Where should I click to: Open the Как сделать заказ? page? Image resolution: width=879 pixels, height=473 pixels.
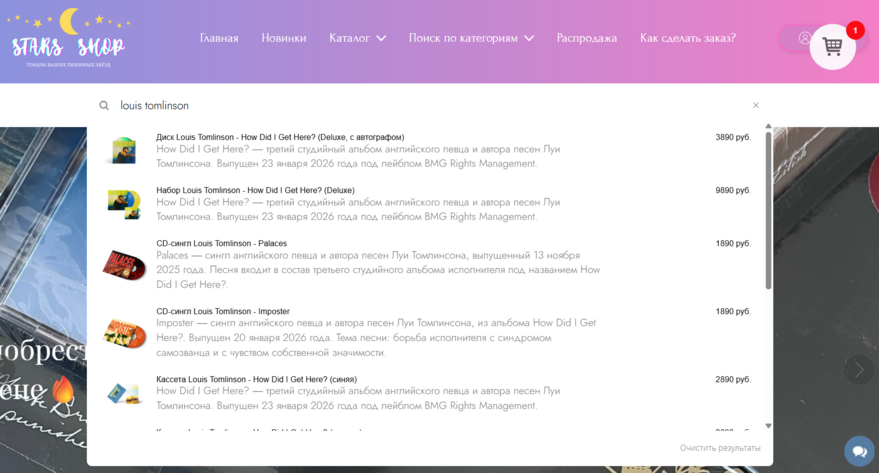[x=688, y=38]
